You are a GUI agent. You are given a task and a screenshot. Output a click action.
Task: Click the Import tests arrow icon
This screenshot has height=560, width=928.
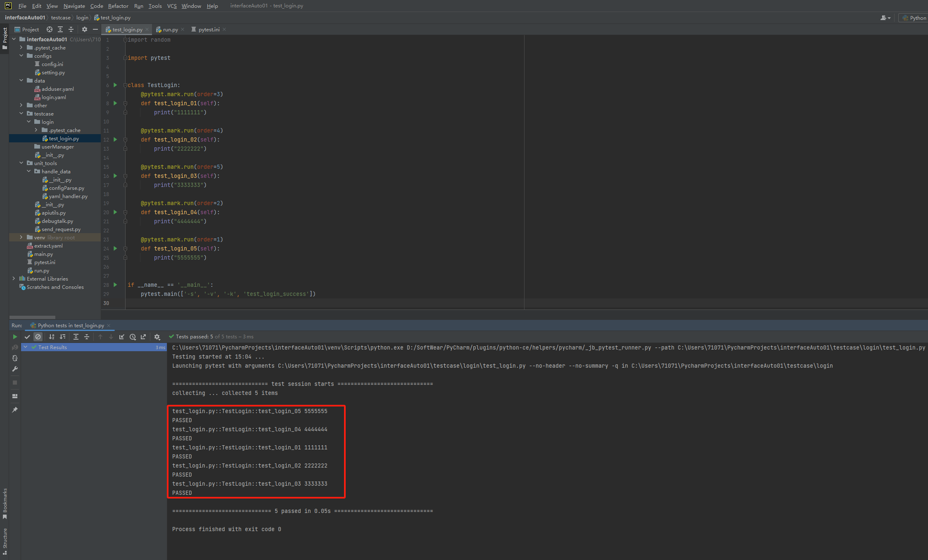point(122,337)
